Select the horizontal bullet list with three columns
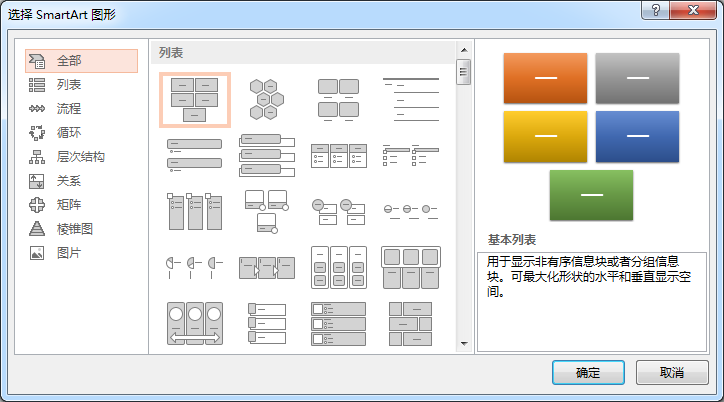 click(338, 156)
